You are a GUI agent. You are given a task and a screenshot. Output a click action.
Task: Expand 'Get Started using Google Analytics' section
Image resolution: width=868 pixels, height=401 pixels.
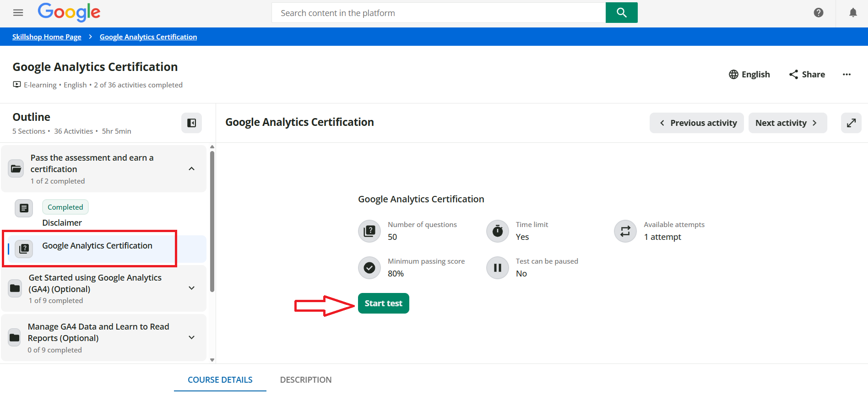pos(191,288)
